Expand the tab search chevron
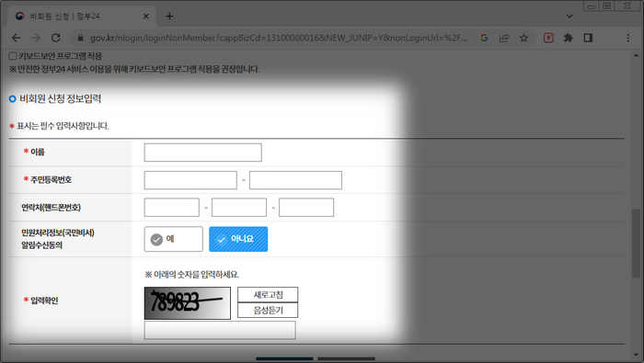Viewport: 644px width, 363px height. [569, 17]
